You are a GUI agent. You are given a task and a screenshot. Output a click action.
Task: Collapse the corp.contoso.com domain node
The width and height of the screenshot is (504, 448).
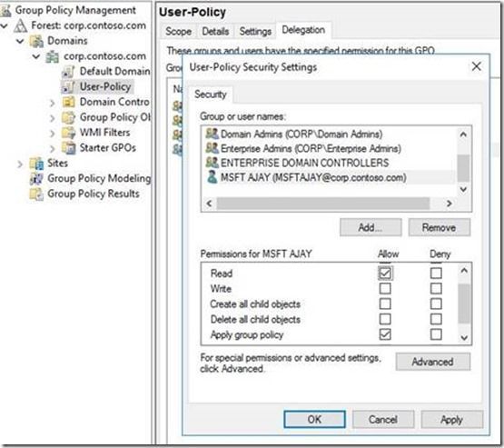pos(36,56)
